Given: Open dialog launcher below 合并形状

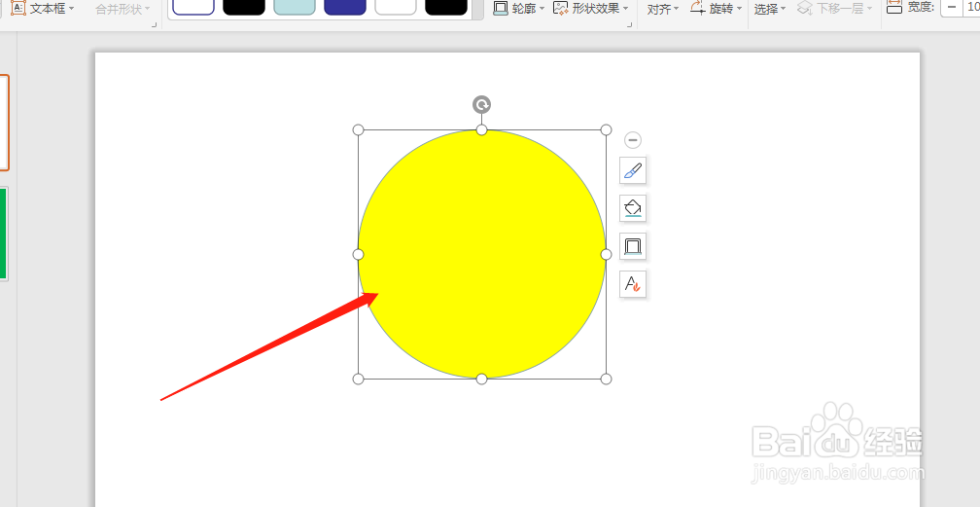Looking at the screenshot, I should (x=154, y=25).
